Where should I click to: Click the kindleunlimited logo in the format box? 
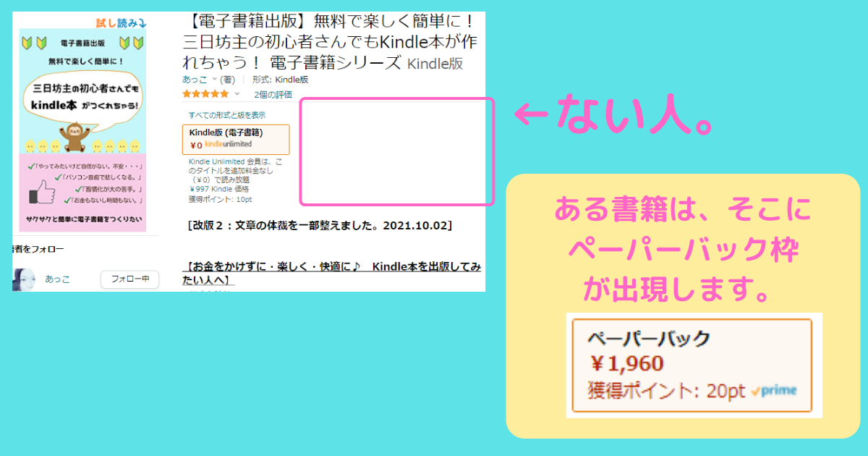point(229,145)
